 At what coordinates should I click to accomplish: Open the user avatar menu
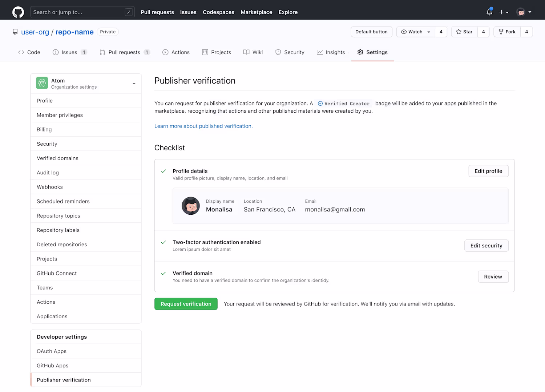tap(524, 12)
